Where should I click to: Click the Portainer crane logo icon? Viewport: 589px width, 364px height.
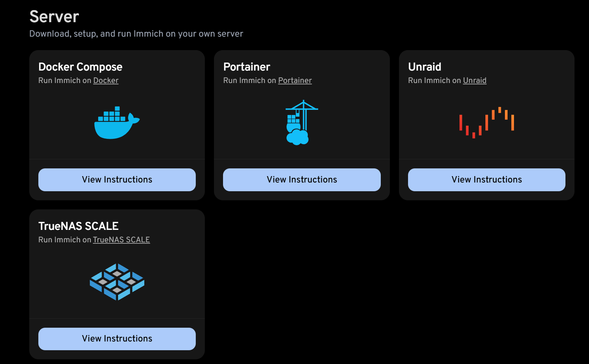click(x=302, y=122)
